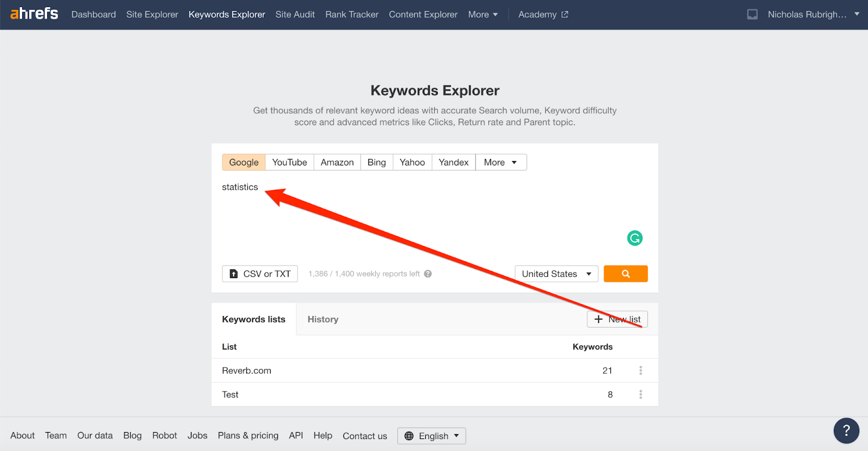Image resolution: width=868 pixels, height=451 pixels.
Task: Click the Our data footer link
Action: (95, 435)
